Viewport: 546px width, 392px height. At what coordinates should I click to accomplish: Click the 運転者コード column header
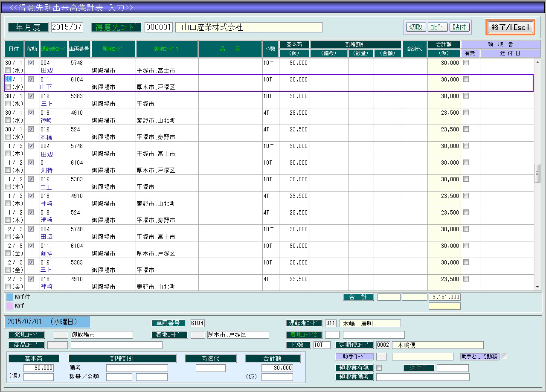(x=54, y=49)
